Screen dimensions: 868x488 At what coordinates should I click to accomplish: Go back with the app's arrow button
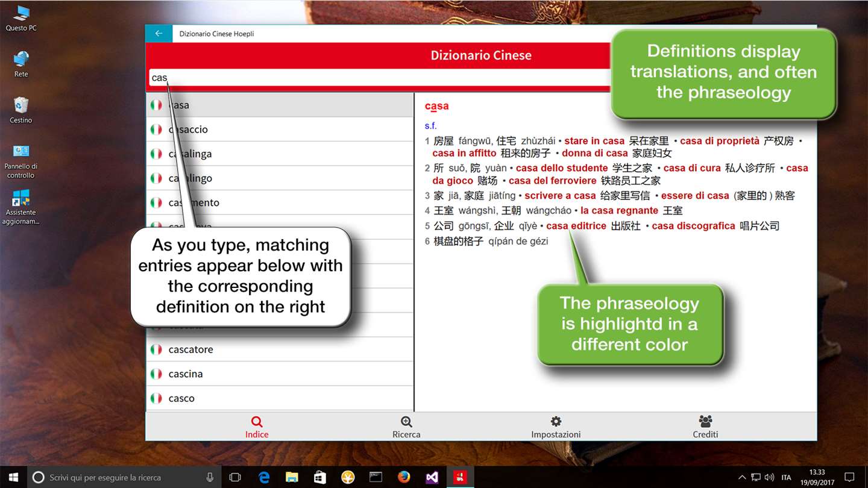tap(159, 34)
